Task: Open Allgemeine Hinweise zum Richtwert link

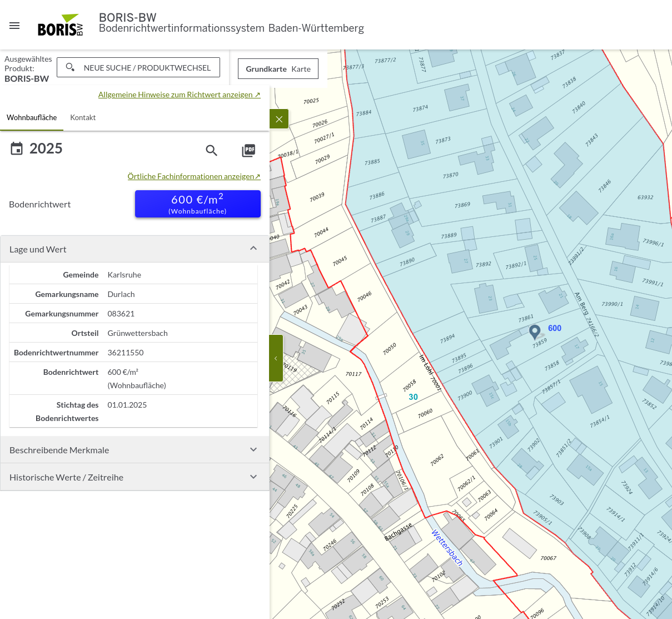Action: [179, 95]
